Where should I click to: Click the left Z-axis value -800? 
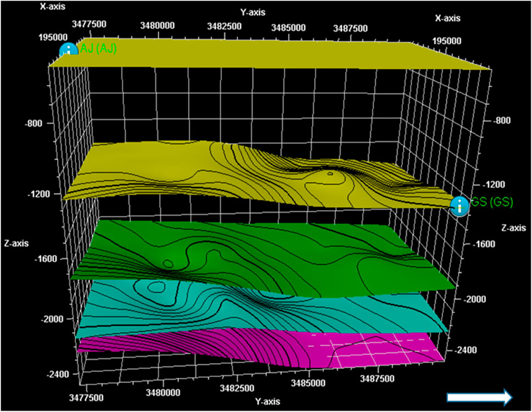pyautogui.click(x=33, y=123)
